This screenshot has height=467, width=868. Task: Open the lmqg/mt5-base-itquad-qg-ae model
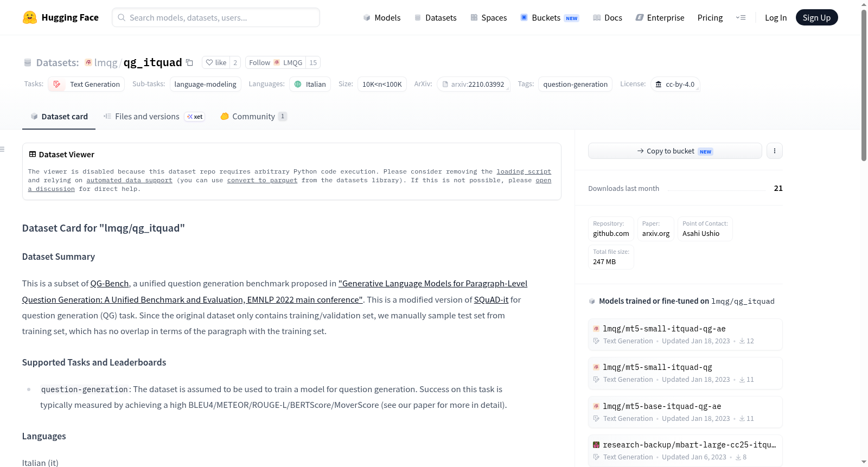point(685,412)
